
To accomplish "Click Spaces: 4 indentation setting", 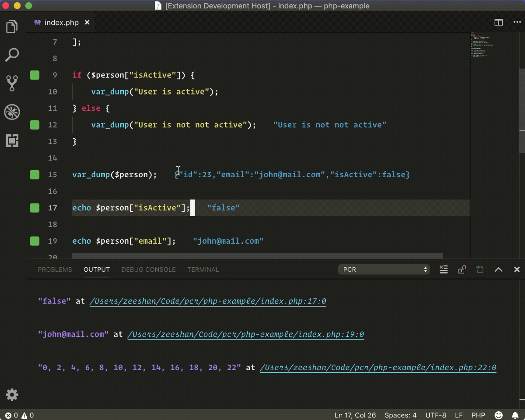I will pos(400,415).
